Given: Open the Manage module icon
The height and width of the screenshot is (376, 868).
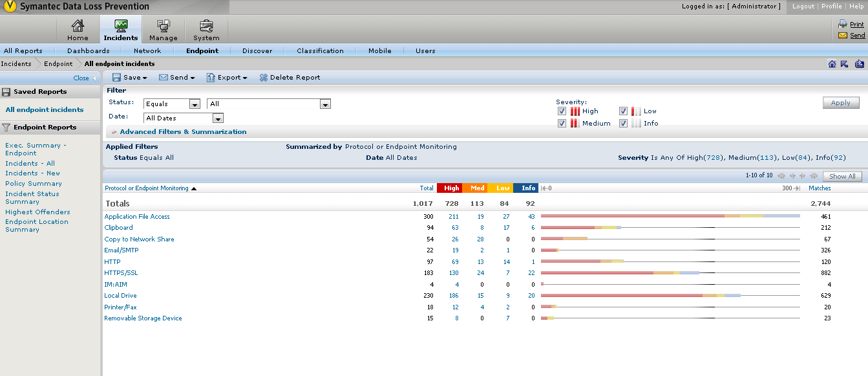Looking at the screenshot, I should [163, 30].
